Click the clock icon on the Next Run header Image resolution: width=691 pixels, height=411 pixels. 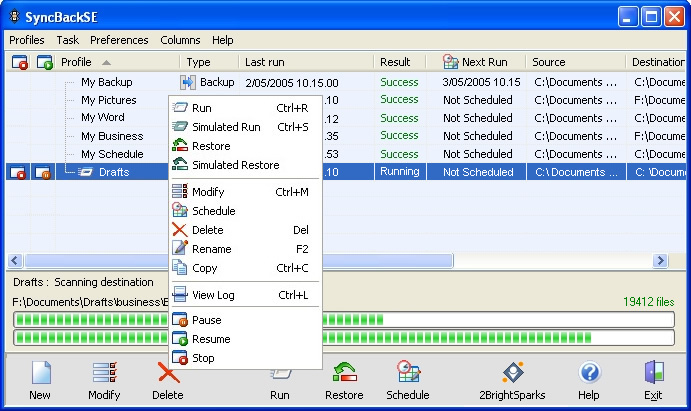pos(450,62)
